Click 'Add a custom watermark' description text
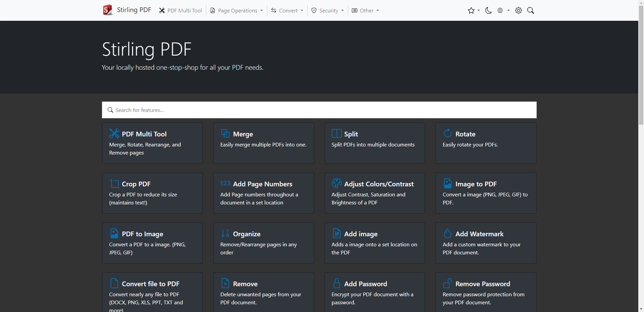 coord(482,249)
